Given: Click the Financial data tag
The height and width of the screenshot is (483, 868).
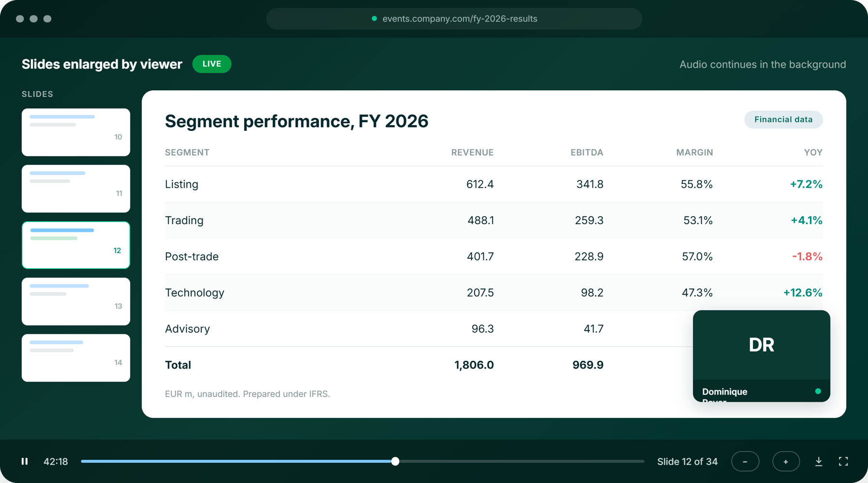Looking at the screenshot, I should pos(783,119).
